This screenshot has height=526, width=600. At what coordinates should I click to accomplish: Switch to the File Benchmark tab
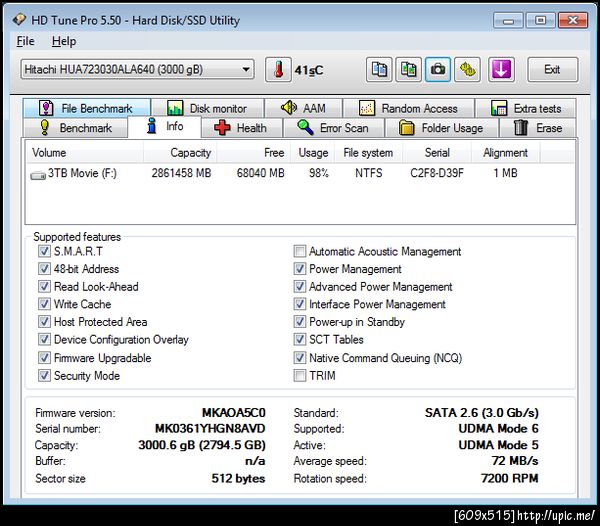pos(87,108)
